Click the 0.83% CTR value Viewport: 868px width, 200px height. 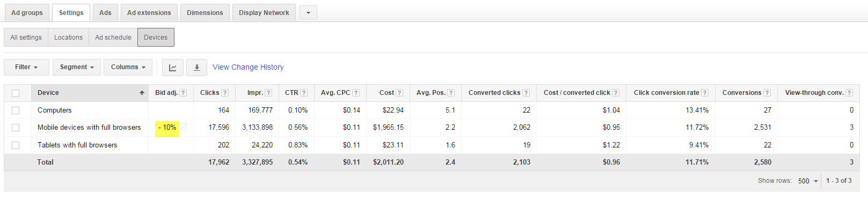point(298,145)
